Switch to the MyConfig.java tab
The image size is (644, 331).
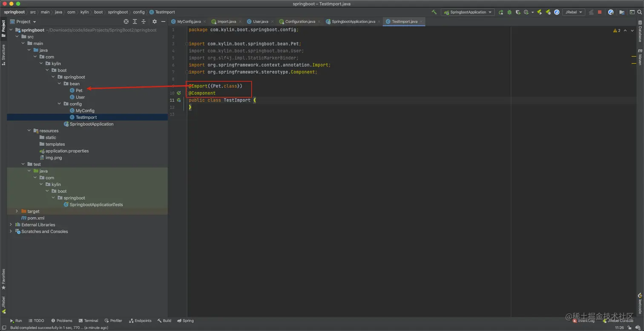(x=189, y=21)
